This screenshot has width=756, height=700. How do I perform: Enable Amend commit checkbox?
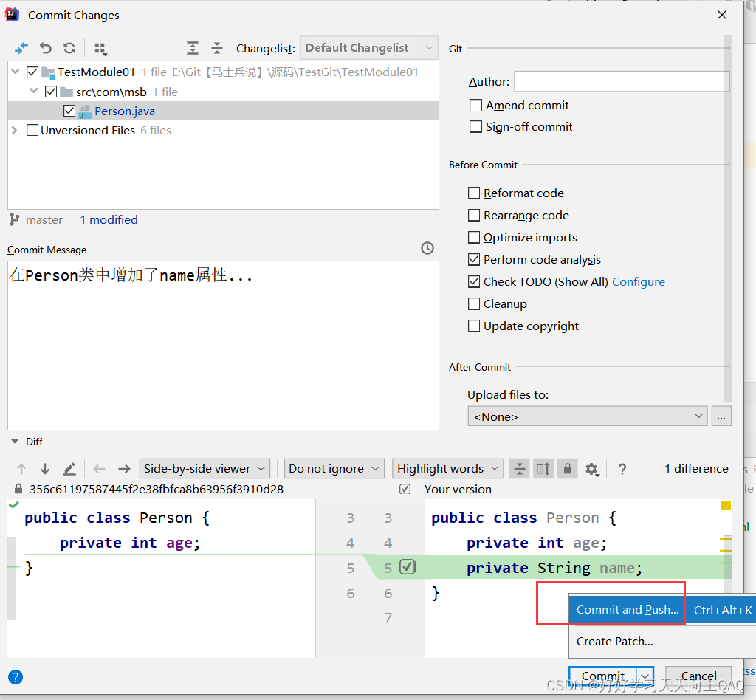tap(475, 105)
